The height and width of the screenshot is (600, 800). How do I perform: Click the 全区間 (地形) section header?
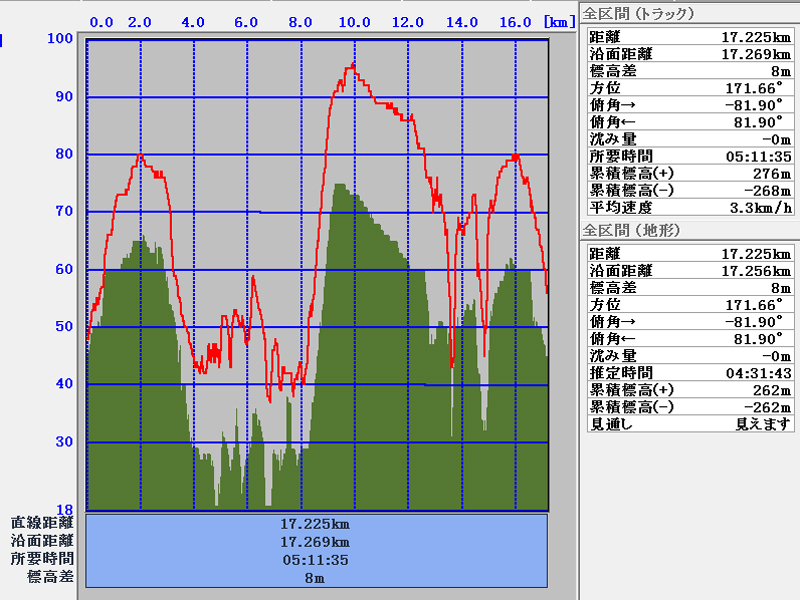[631, 230]
